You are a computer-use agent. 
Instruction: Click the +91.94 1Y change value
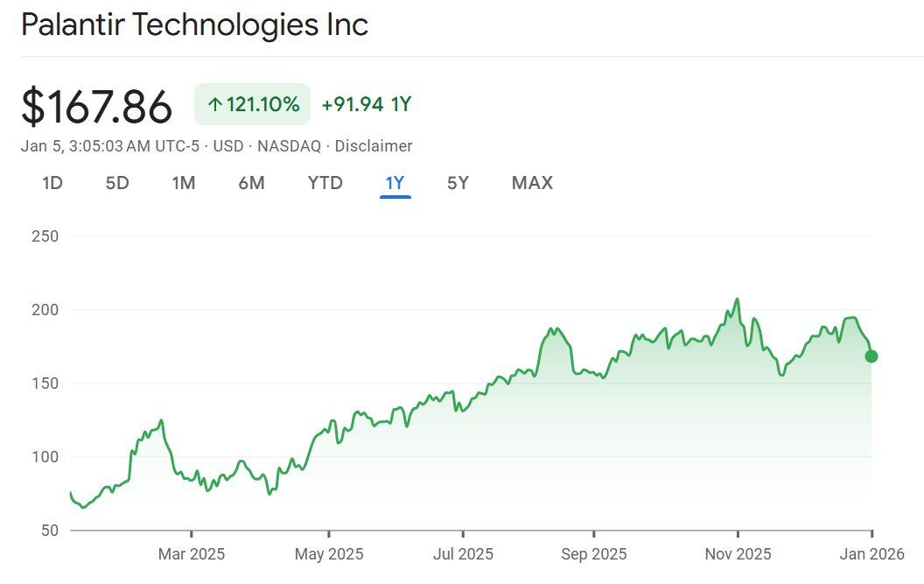coord(366,105)
